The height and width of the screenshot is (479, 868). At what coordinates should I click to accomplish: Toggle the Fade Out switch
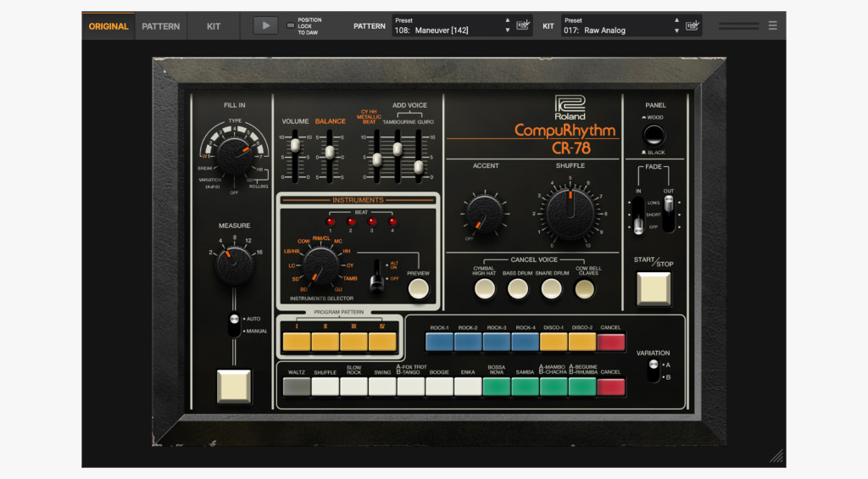[669, 214]
